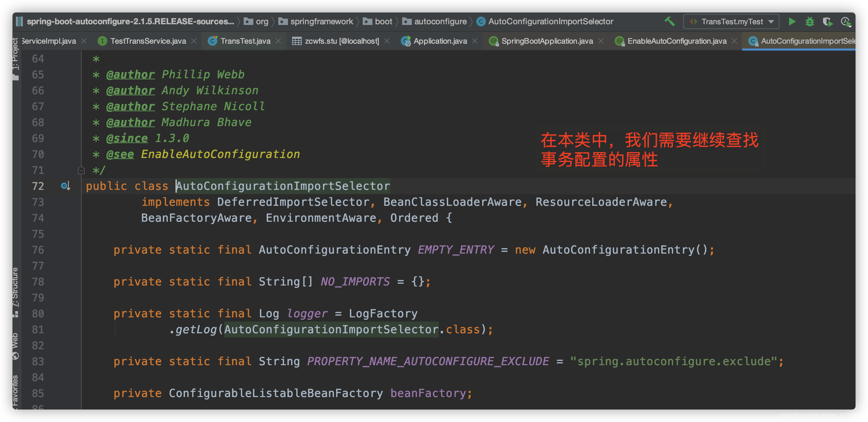Run TransTest.myTest with green play button
This screenshot has width=868, height=422.
tap(792, 21)
